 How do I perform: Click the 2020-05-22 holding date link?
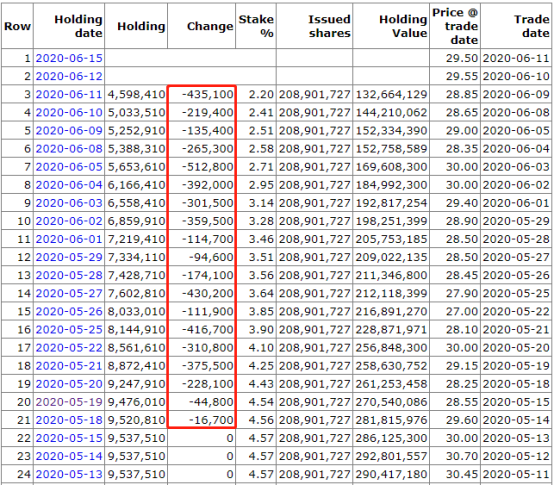(x=69, y=348)
